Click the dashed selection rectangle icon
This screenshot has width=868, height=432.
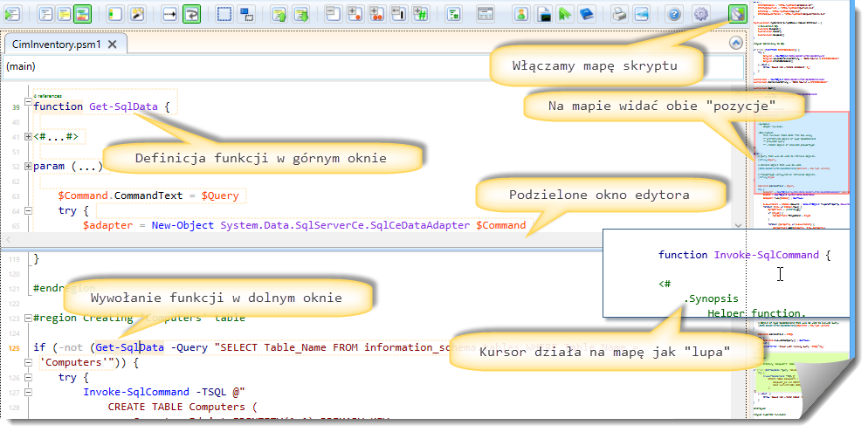click(224, 14)
